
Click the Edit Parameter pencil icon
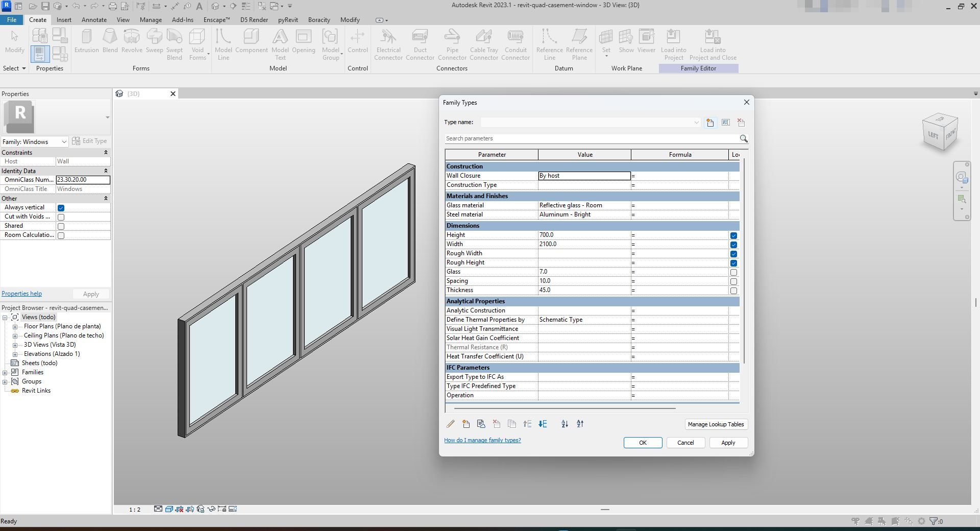coord(450,424)
